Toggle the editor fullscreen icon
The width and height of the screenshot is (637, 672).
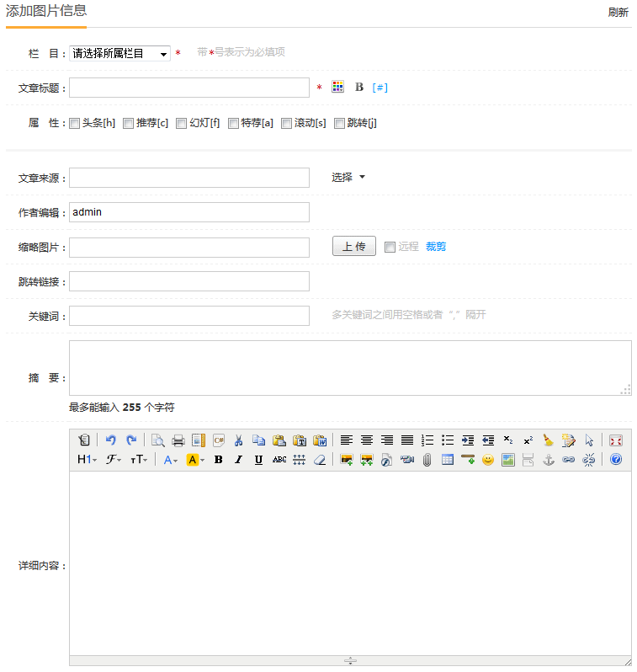(615, 440)
